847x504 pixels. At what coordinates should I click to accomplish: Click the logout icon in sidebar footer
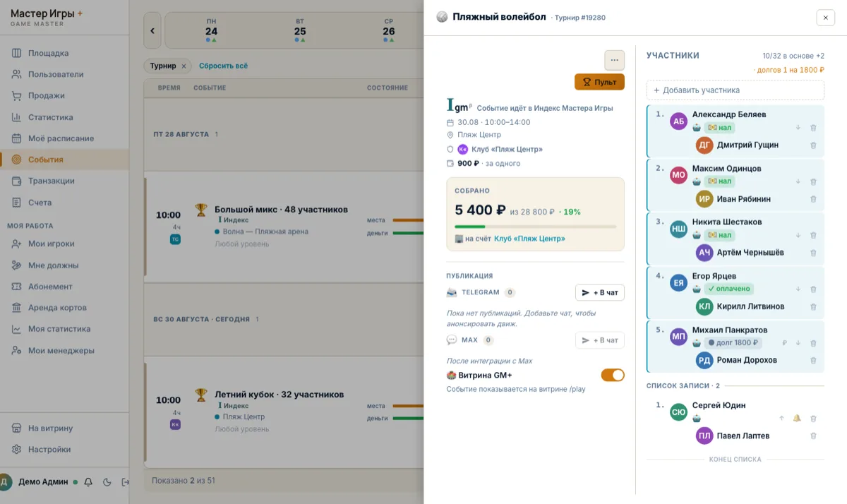coord(126,482)
